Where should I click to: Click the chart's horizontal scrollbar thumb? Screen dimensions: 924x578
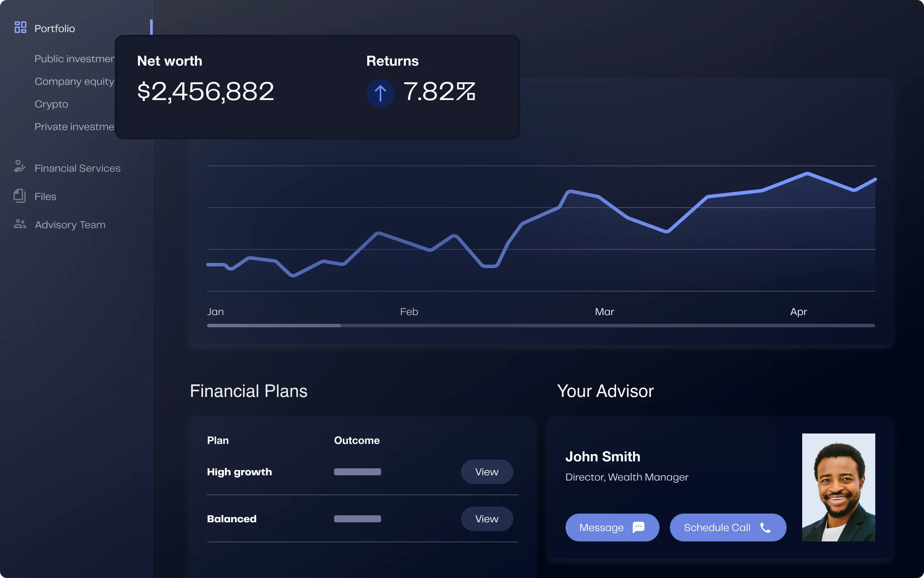pos(274,325)
